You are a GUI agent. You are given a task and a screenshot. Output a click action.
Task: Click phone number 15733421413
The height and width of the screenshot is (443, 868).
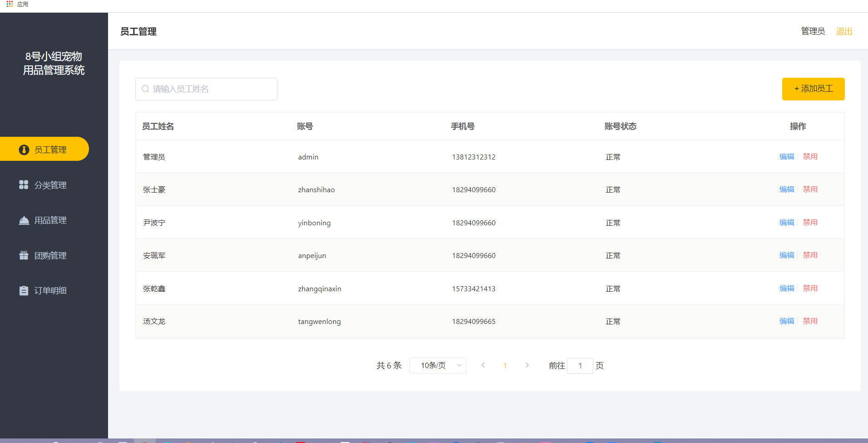[x=473, y=289]
